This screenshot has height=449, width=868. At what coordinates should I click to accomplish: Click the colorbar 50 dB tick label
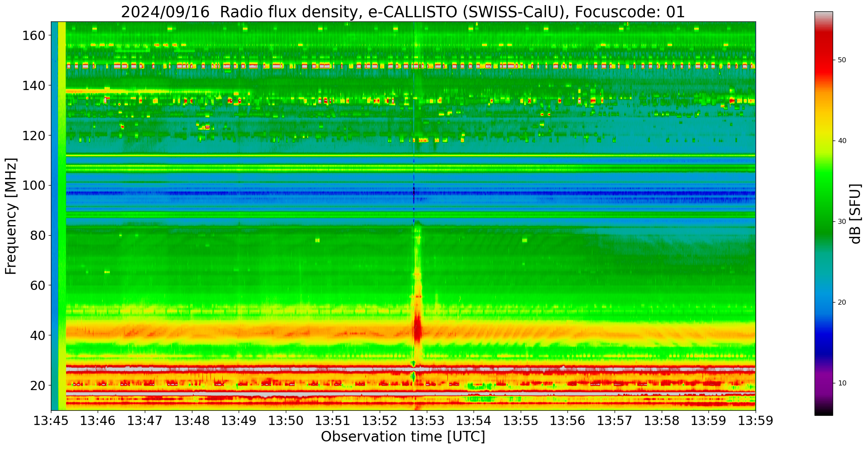[842, 60]
